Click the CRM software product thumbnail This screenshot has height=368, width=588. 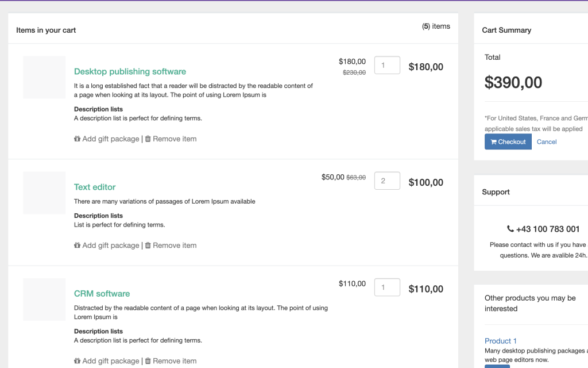(x=44, y=299)
